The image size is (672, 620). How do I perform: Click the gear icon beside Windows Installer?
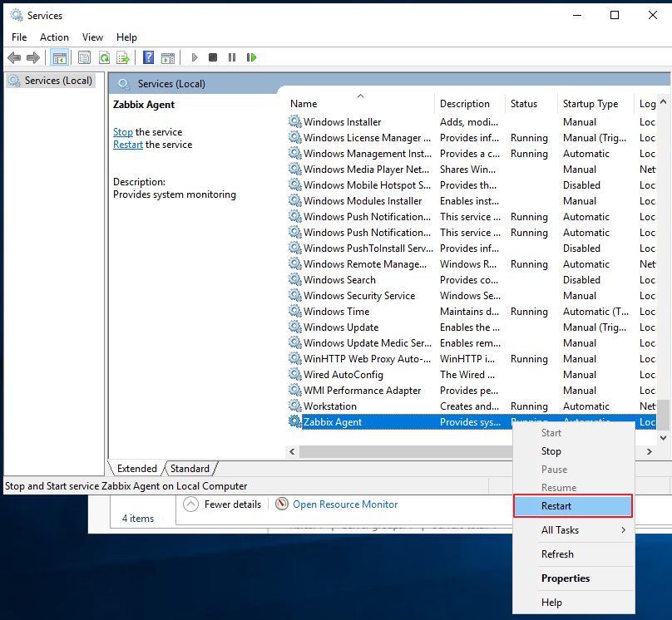pyautogui.click(x=294, y=121)
